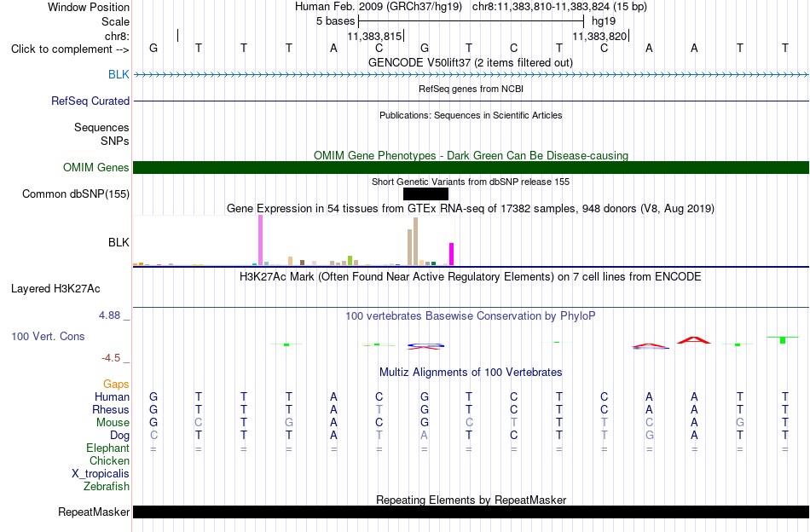Click the -4.5 PhyloP lower scale value
The image size is (810, 532).
click(111, 357)
